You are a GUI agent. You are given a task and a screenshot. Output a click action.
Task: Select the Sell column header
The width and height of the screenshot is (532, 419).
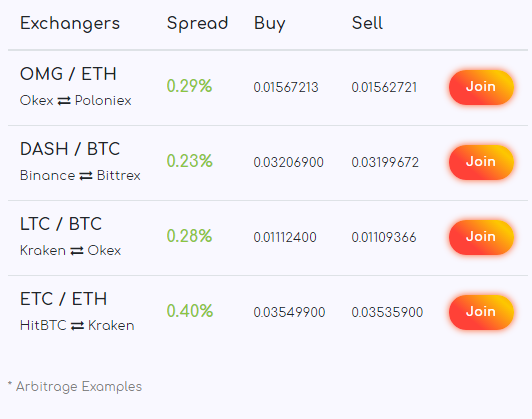[367, 23]
